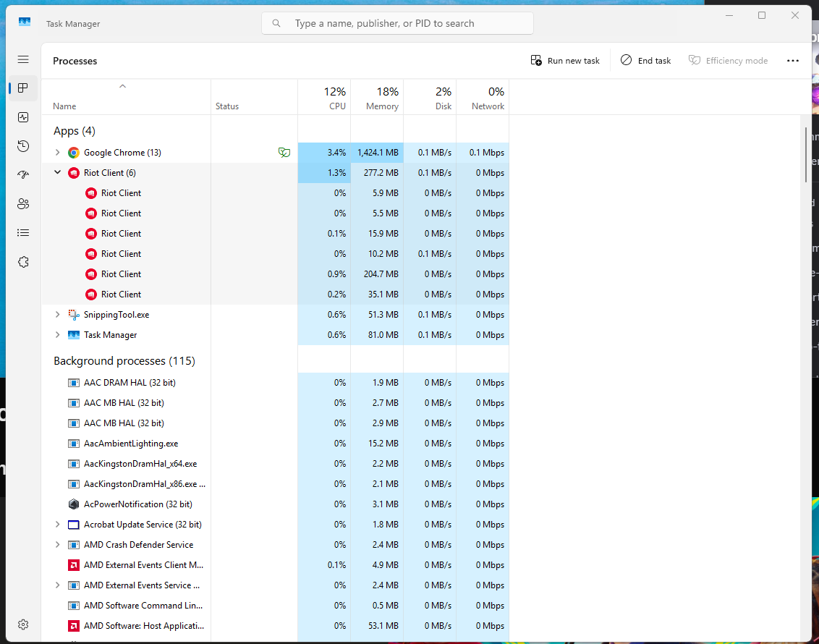
Task: Expand the Task Manager app entry
Action: point(57,335)
